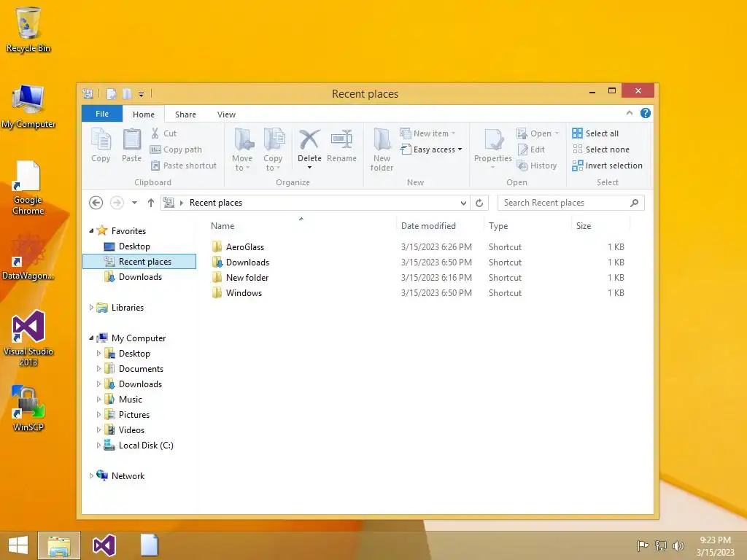Click the search magnifier icon

tap(634, 203)
